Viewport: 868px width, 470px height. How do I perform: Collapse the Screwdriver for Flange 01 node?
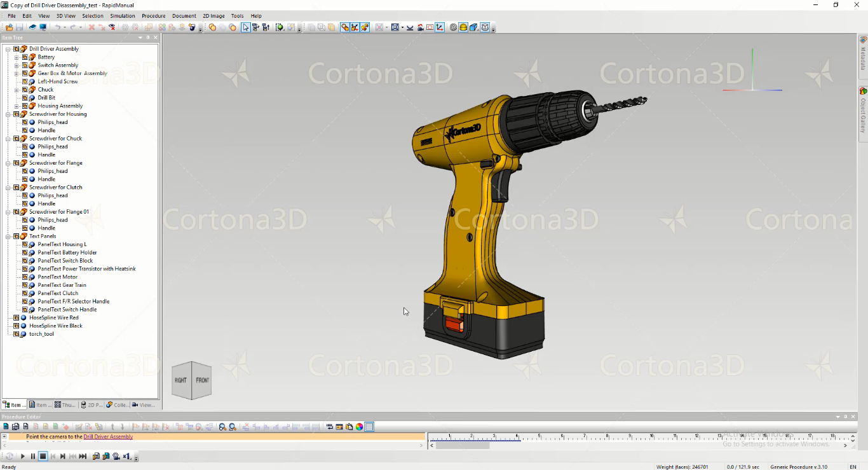[8, 212]
